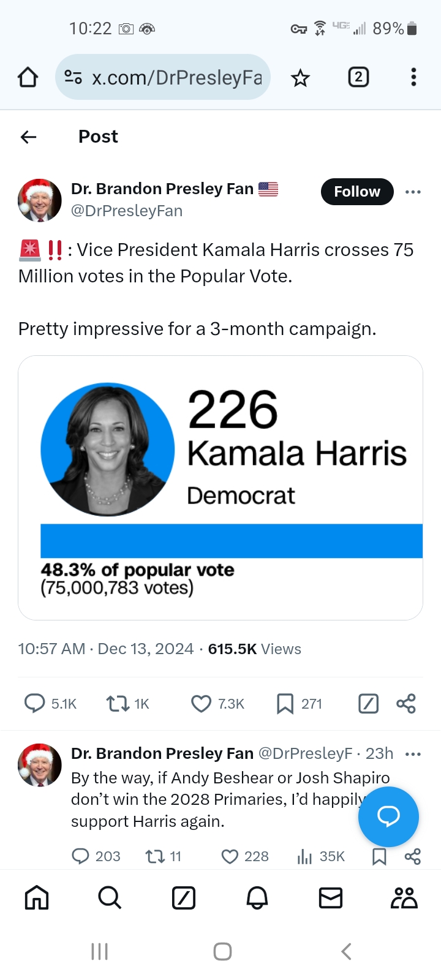441x980 pixels.
Task: Follow Dr. Brandon Presley Fan
Action: coord(356,192)
